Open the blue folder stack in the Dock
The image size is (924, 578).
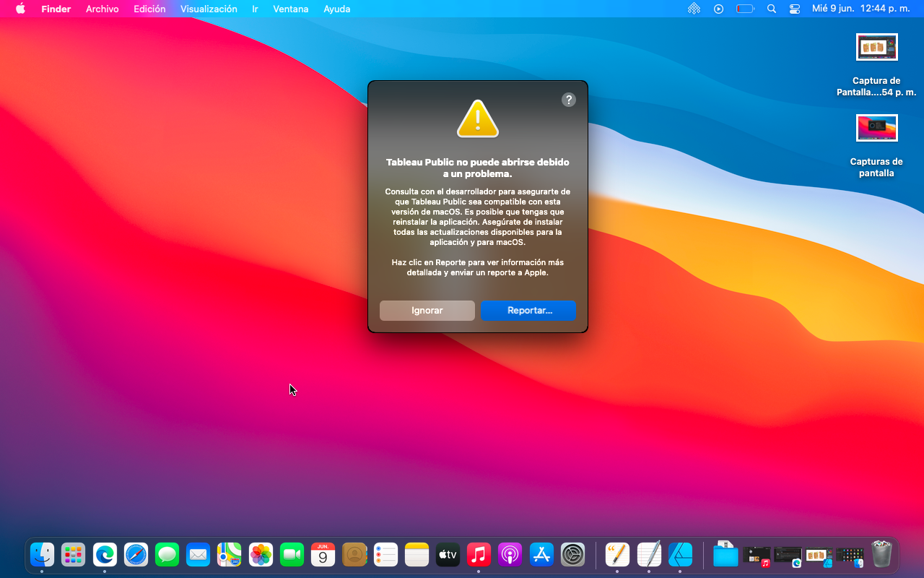[725, 555]
